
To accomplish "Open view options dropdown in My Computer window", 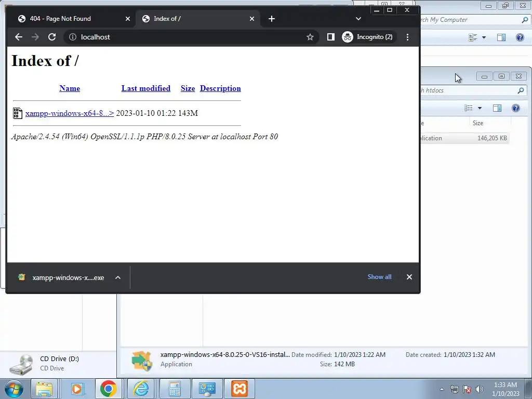I will coord(484,37).
